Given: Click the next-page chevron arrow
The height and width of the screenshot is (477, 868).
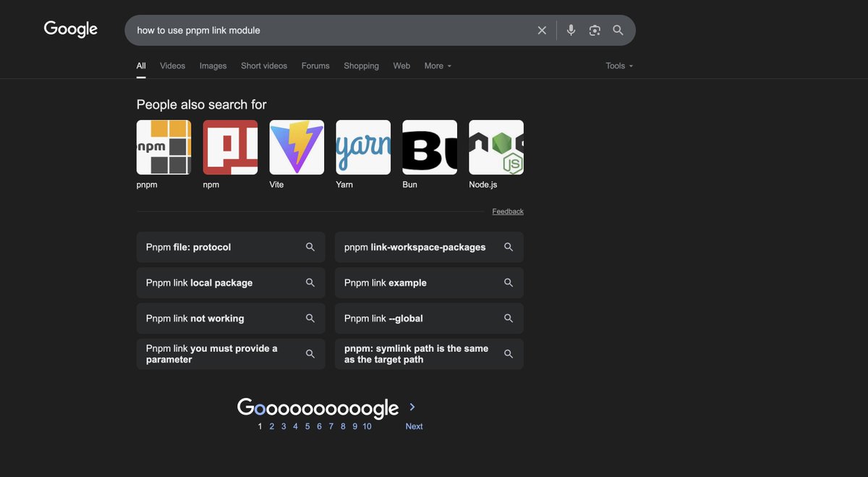Looking at the screenshot, I should (412, 407).
